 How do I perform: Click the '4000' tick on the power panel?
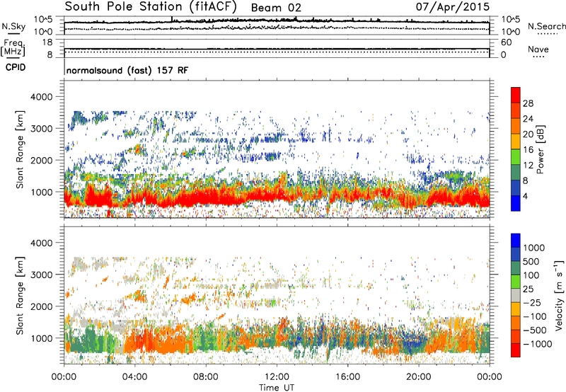[x=41, y=97]
